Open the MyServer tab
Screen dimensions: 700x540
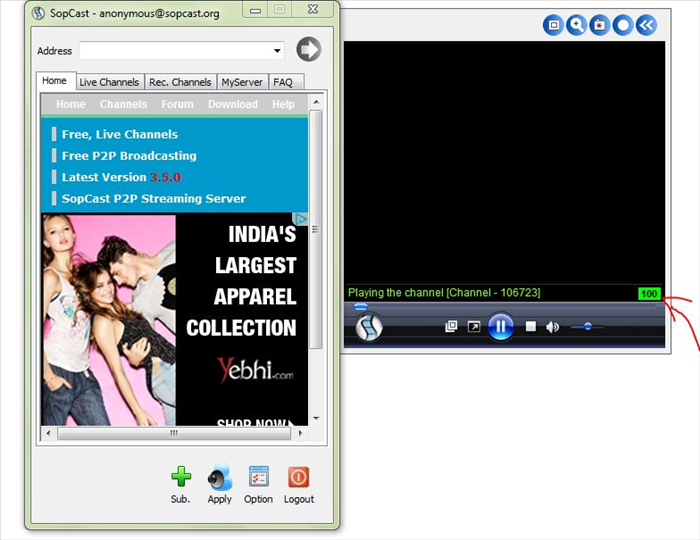(242, 82)
